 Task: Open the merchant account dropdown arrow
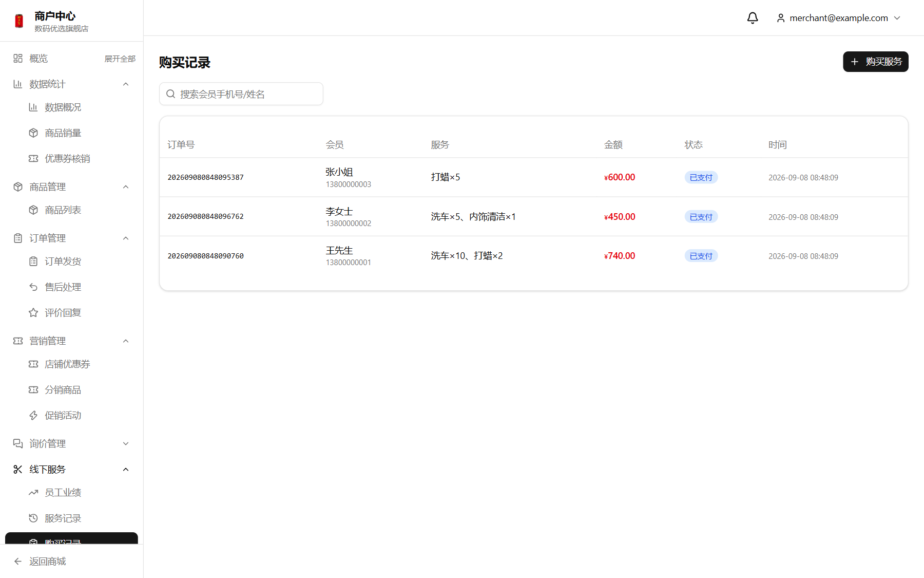pos(897,18)
